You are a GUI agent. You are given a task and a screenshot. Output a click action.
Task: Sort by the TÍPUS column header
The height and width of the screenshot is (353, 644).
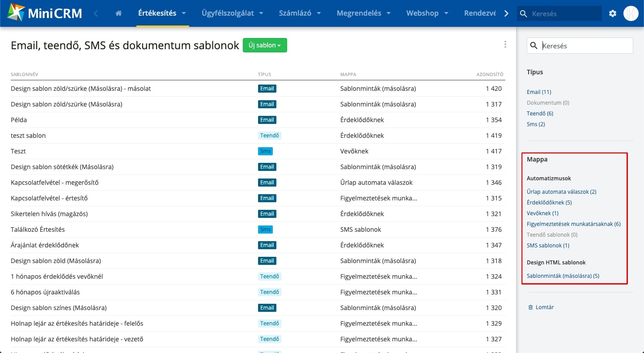[x=264, y=74]
